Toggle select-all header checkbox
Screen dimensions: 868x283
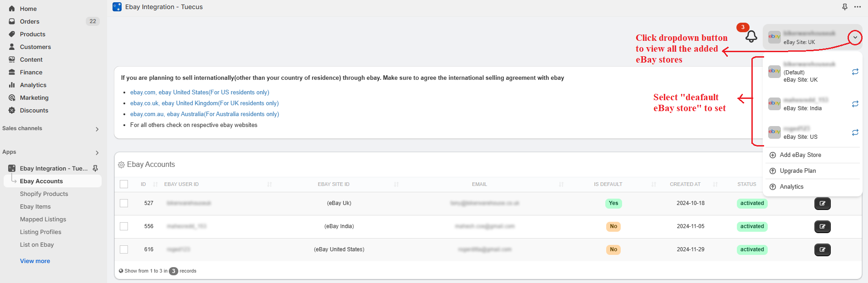(124, 184)
